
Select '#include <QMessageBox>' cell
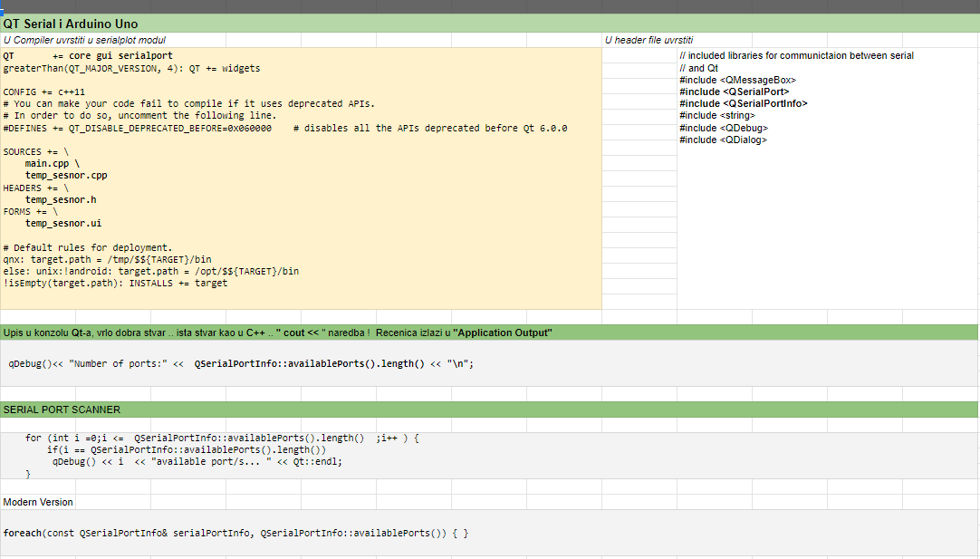point(737,80)
